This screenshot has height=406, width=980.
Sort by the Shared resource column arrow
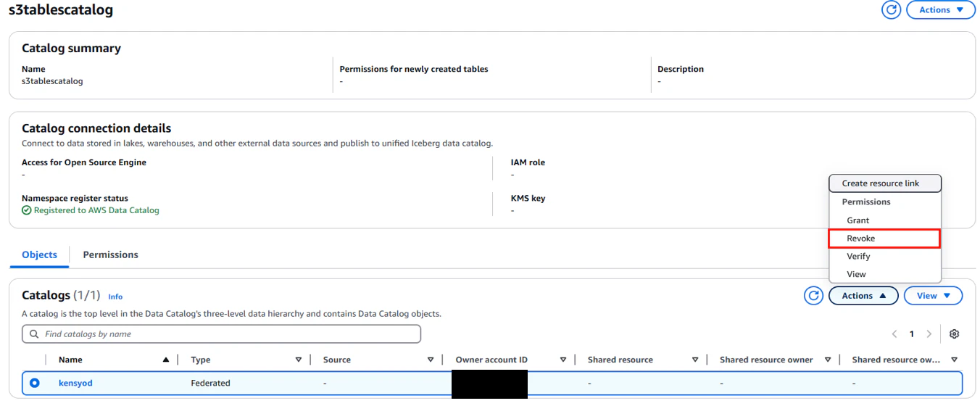694,360
